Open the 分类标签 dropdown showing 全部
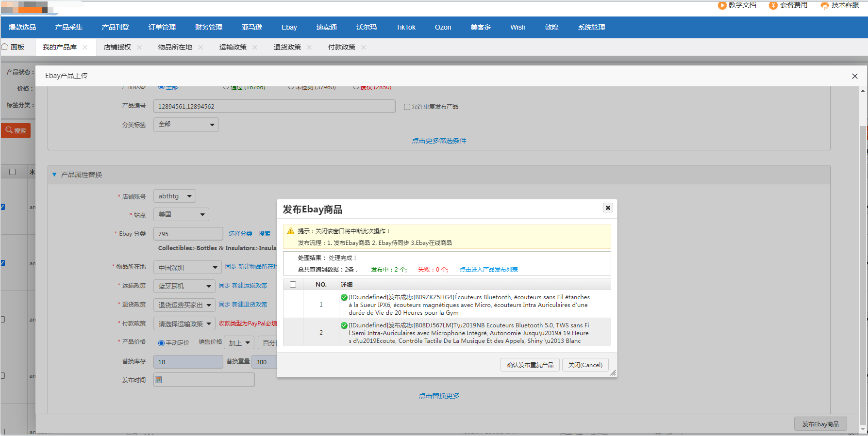The height and width of the screenshot is (436, 868). (186, 125)
